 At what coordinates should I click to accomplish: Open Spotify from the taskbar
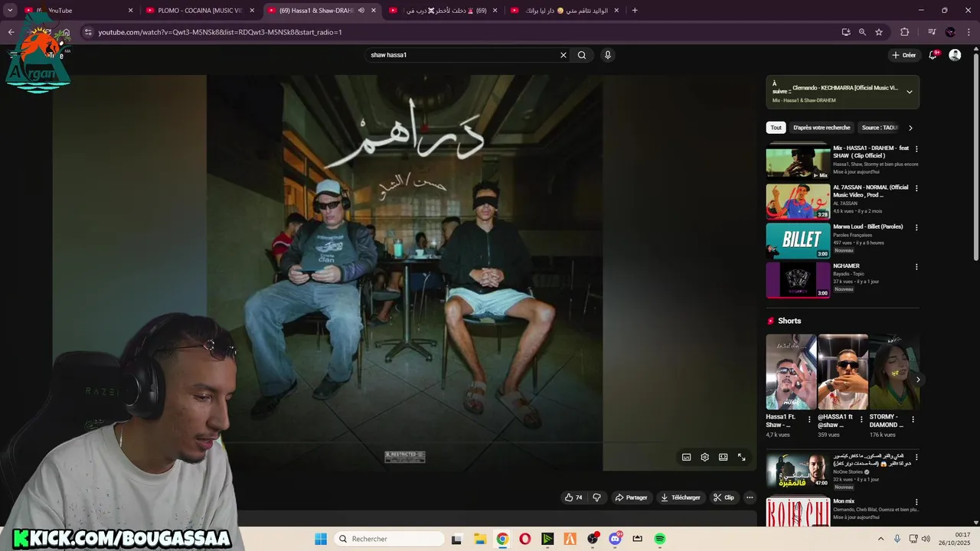[660, 539]
